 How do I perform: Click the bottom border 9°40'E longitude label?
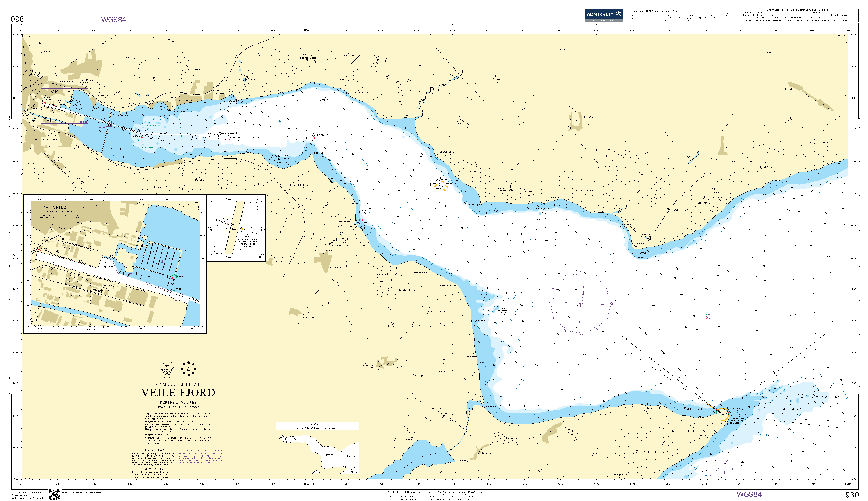pos(309,484)
